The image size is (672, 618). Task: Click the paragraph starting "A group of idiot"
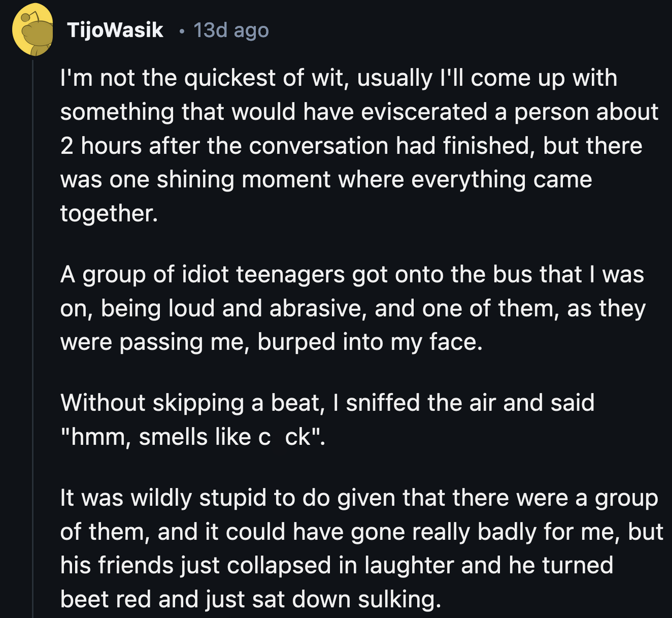tap(353, 308)
